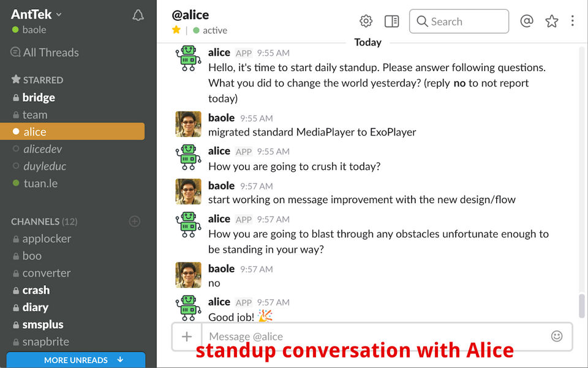Focus the Search field
This screenshot has width=588, height=368.
tap(459, 21)
